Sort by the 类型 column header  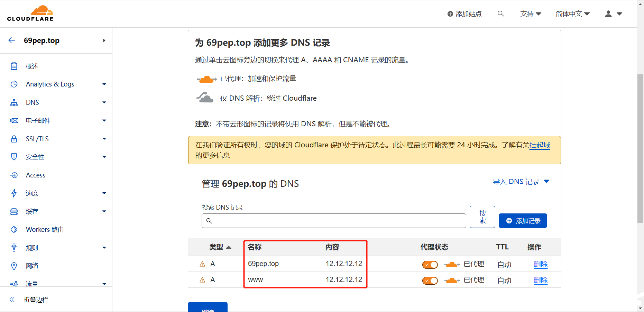point(220,247)
